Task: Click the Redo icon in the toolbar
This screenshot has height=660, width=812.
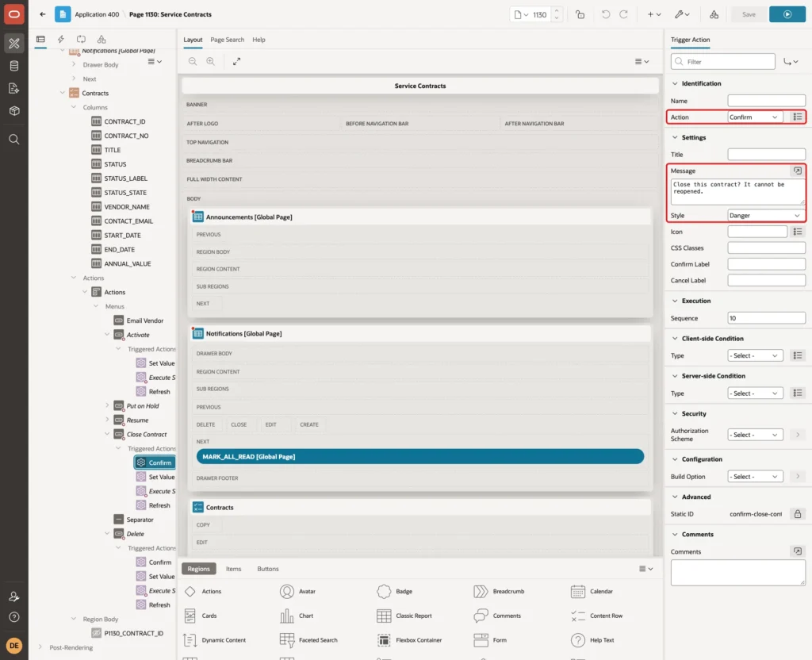Action: pyautogui.click(x=623, y=14)
